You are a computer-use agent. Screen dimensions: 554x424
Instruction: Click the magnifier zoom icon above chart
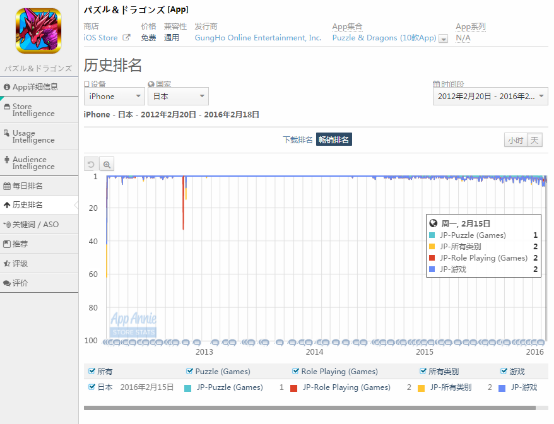(107, 164)
